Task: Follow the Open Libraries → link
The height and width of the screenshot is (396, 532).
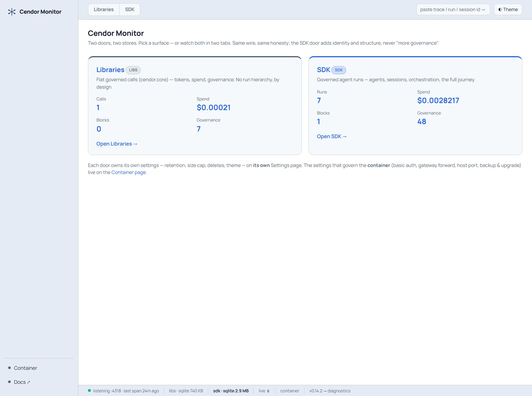Action: pyautogui.click(x=117, y=144)
